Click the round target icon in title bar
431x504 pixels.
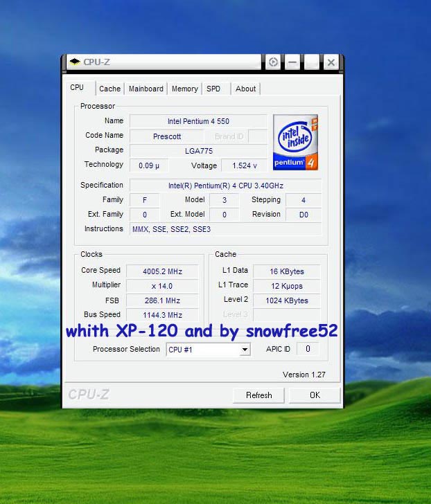(x=273, y=62)
